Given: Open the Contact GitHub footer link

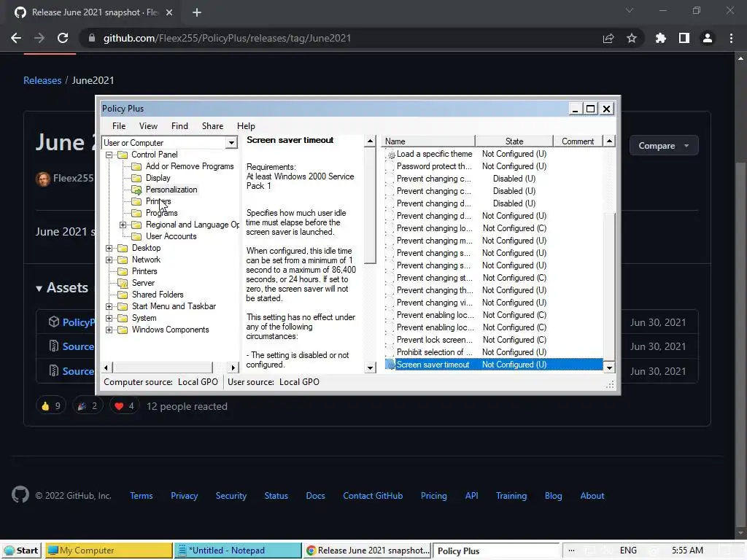Looking at the screenshot, I should coord(373,496).
